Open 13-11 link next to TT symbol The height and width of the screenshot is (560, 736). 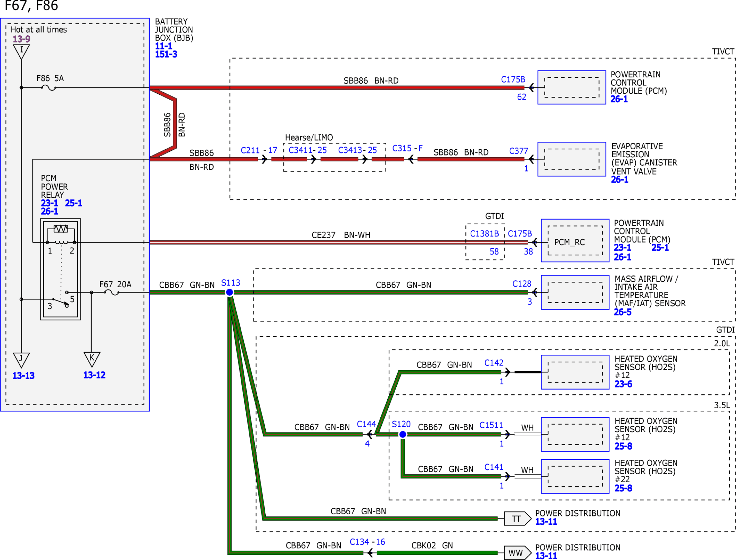[x=546, y=522]
